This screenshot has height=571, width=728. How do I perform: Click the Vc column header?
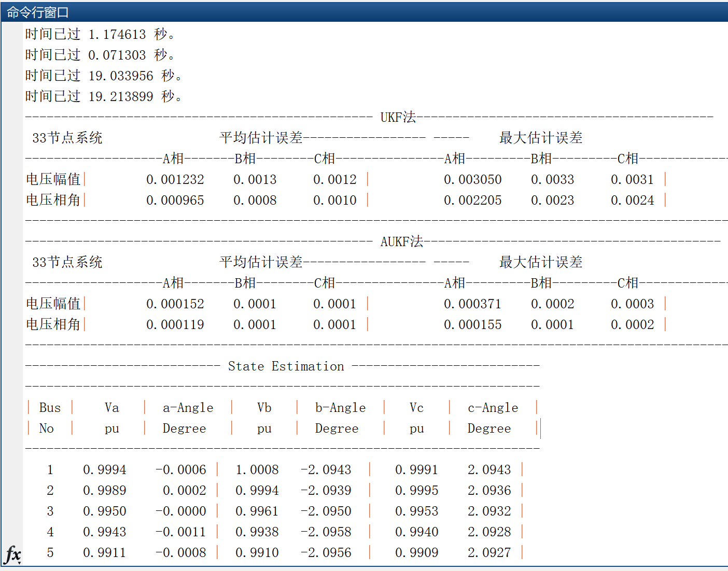417,408
